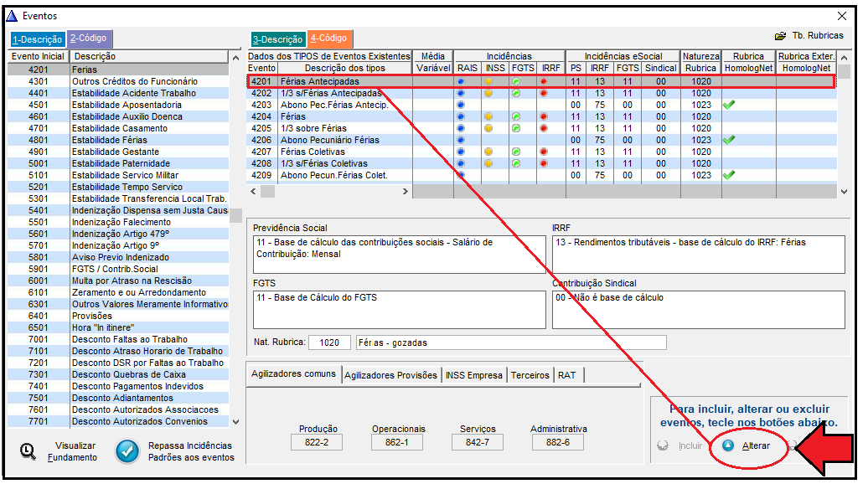The width and height of the screenshot is (868, 484).
Task: Open Agilizadores comuns tab
Action: tap(293, 374)
